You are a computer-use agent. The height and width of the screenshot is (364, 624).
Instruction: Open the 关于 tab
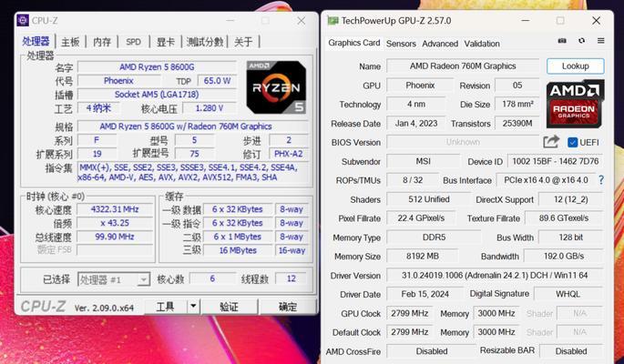coord(243,42)
